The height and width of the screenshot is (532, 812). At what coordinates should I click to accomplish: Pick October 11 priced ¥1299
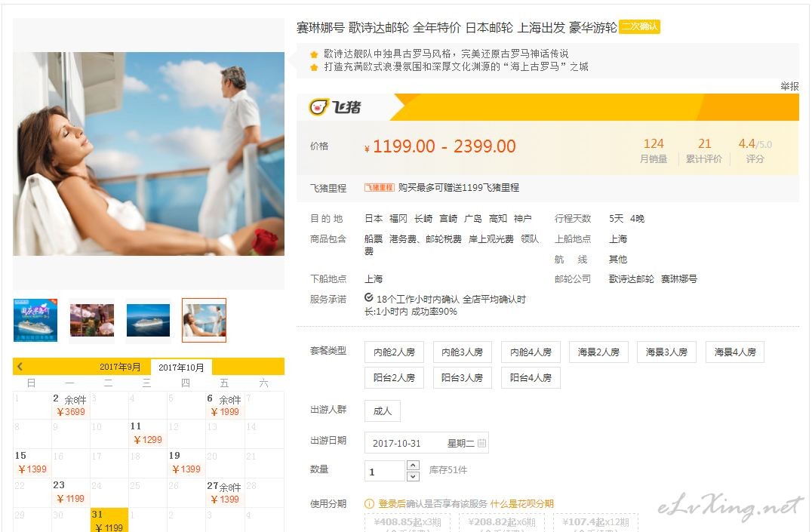pos(148,433)
